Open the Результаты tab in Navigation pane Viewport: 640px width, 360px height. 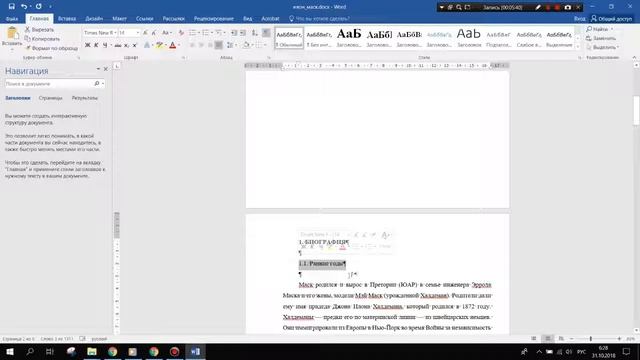(x=85, y=98)
